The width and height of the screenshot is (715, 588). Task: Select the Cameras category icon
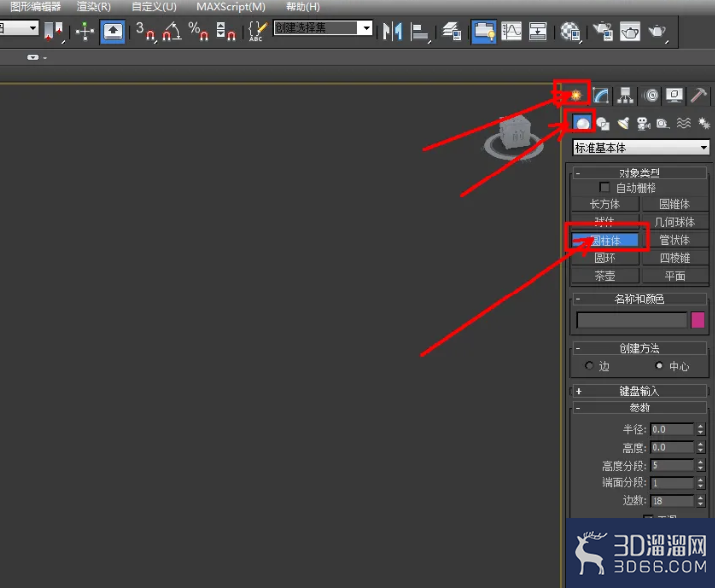point(643,124)
